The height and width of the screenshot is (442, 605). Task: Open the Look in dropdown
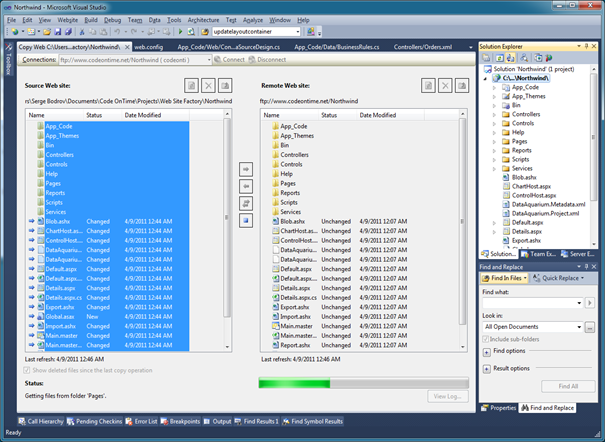tap(577, 327)
